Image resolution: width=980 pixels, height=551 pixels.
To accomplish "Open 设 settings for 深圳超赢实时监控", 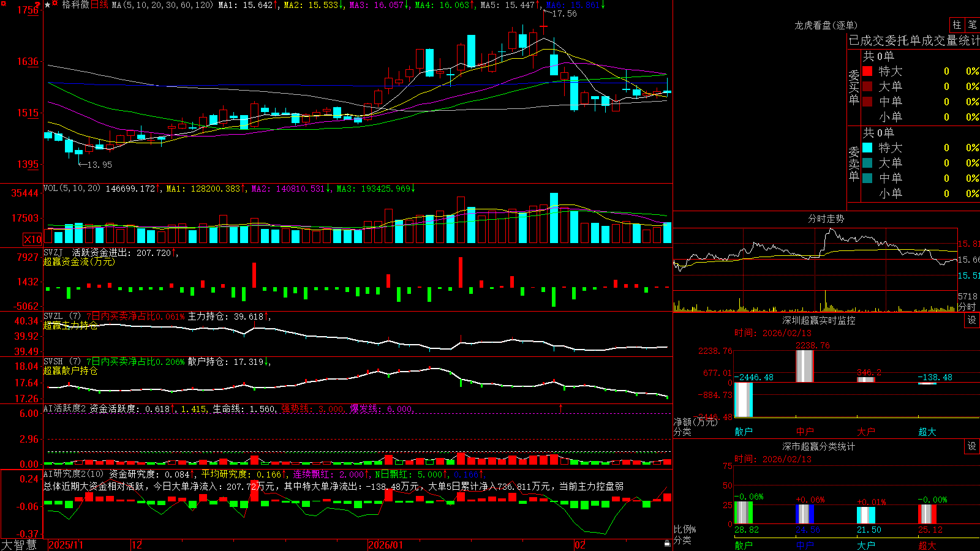I will [972, 320].
